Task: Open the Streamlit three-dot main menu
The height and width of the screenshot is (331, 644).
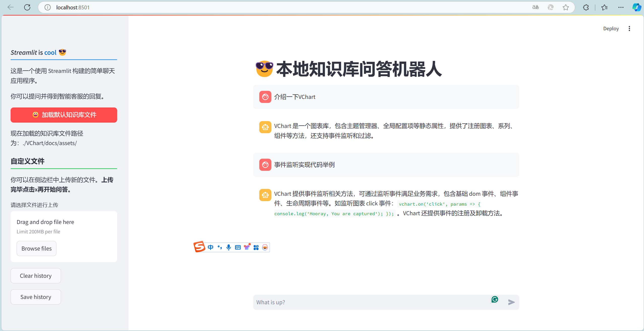Action: 629,29
